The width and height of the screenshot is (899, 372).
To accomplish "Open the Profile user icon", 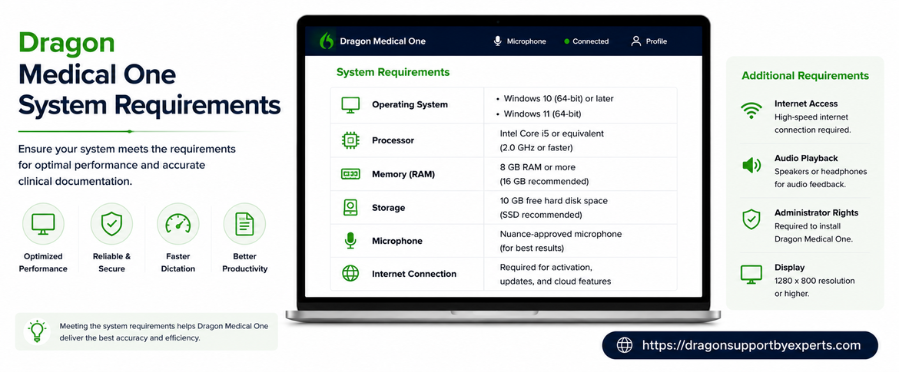I will [635, 41].
